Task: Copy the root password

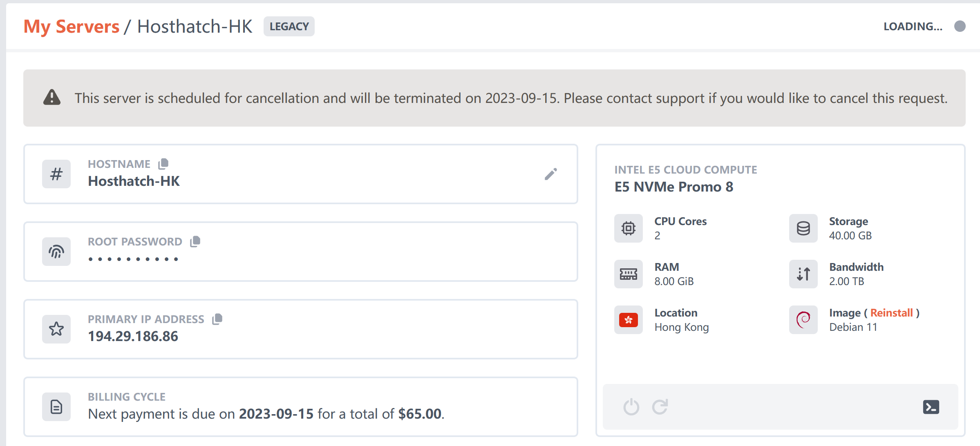Action: (195, 241)
